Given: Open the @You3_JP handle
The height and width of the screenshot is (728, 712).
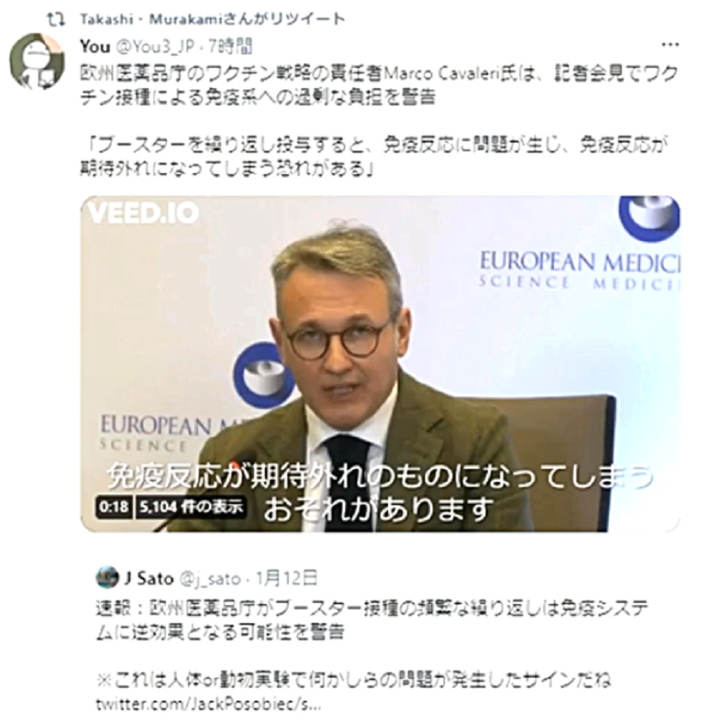Looking at the screenshot, I should click(154, 47).
